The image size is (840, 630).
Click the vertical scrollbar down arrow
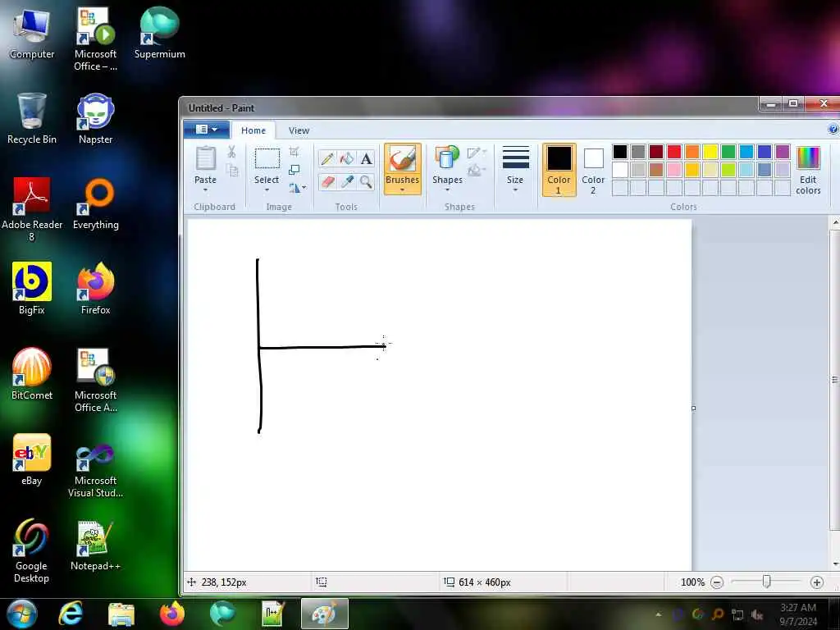point(834,564)
